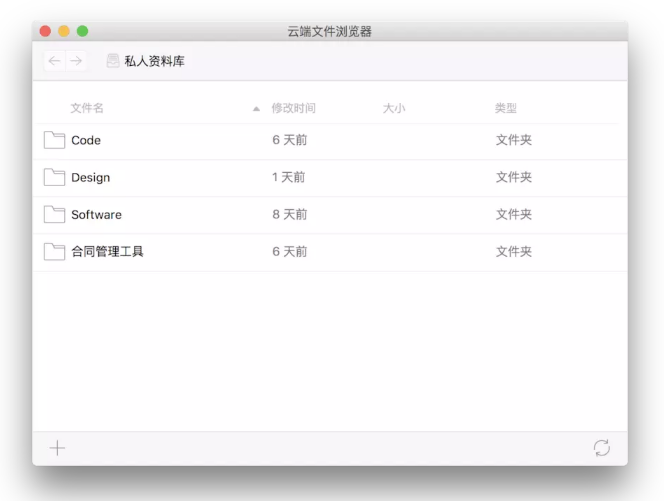The height and width of the screenshot is (501, 664).
Task: Select the Code folder name
Action: tap(86, 140)
